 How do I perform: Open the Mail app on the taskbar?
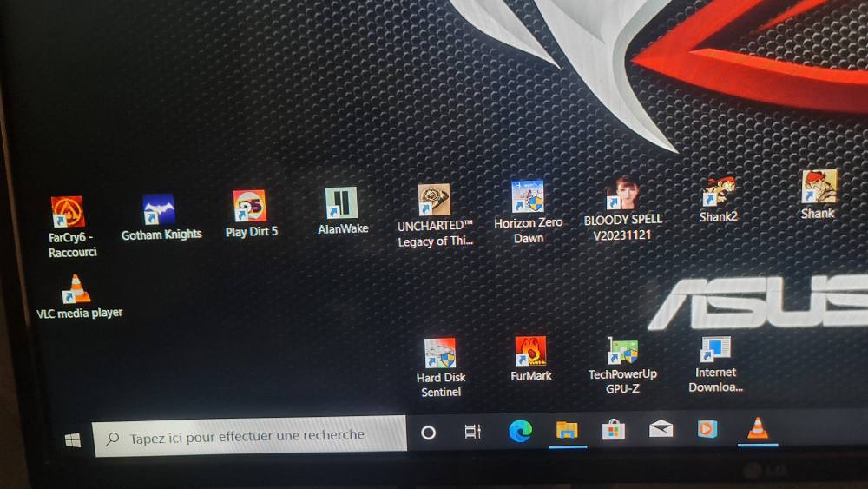tap(661, 429)
